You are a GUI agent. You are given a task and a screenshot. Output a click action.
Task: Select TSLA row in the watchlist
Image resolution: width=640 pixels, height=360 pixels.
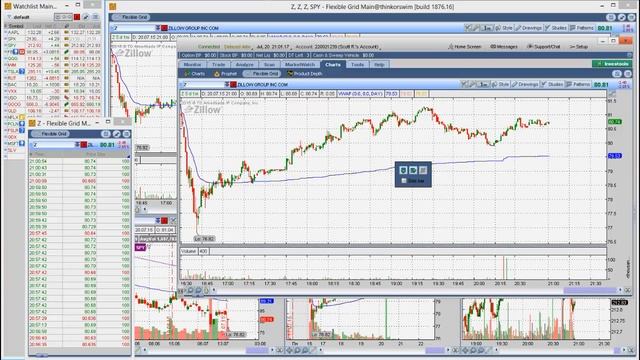(52, 71)
